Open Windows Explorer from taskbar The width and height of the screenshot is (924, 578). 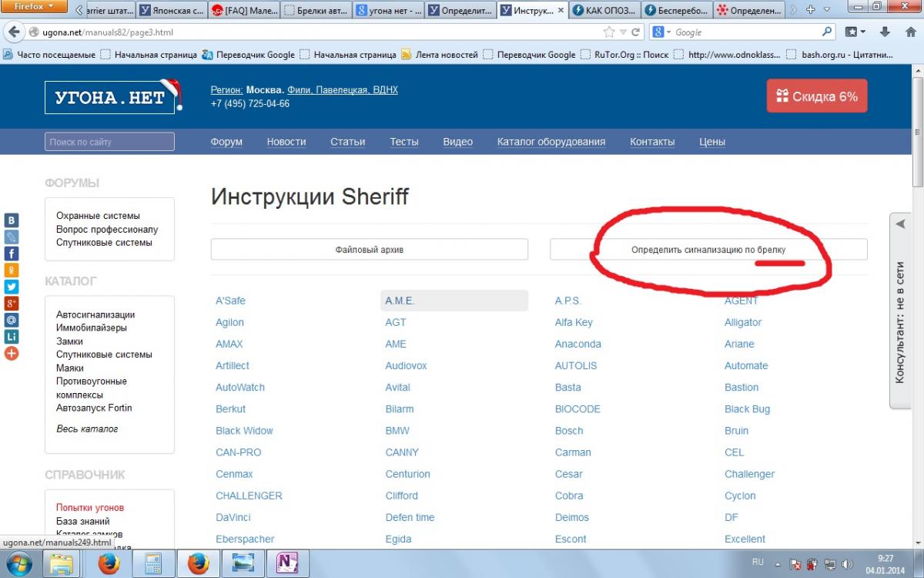pyautogui.click(x=62, y=564)
